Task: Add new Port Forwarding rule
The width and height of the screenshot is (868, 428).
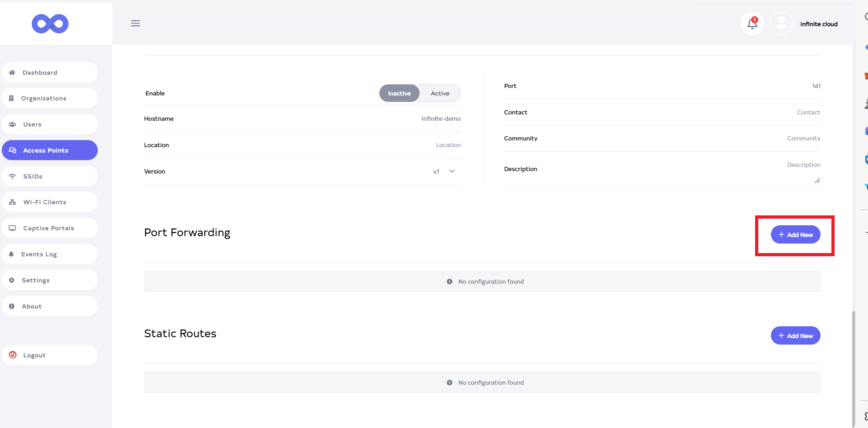Action: point(795,234)
